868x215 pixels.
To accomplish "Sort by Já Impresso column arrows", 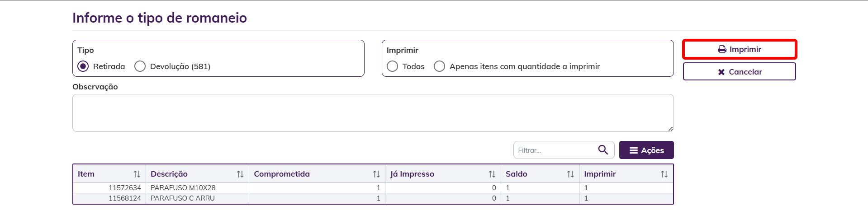I will (492, 174).
